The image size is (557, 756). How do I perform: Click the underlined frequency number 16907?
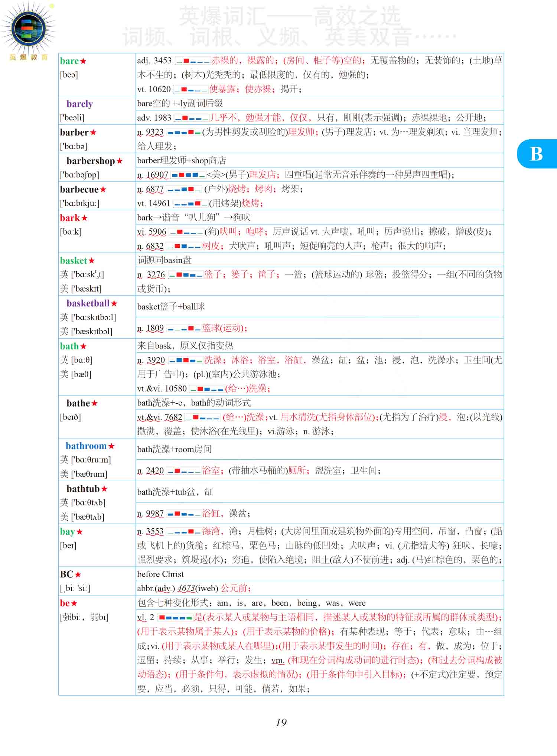click(x=157, y=175)
